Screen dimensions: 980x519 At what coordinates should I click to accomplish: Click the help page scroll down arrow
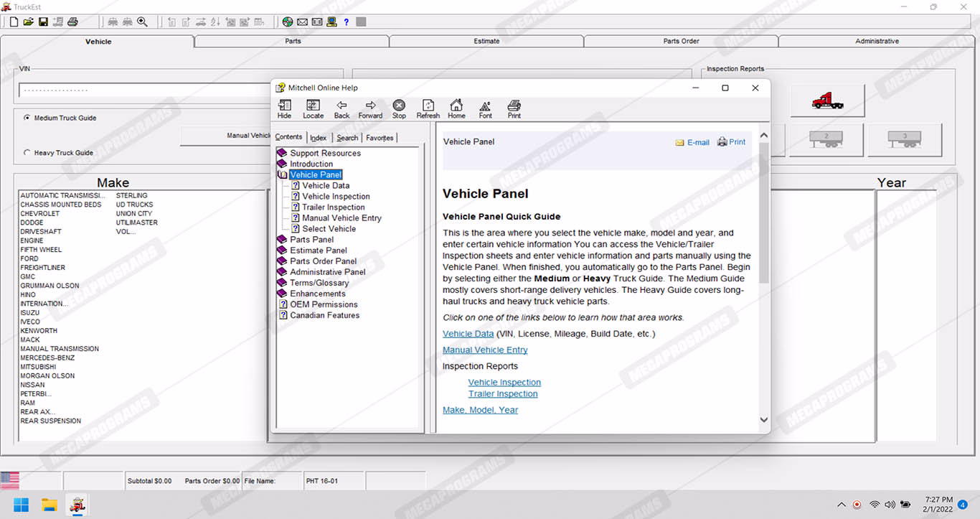763,420
